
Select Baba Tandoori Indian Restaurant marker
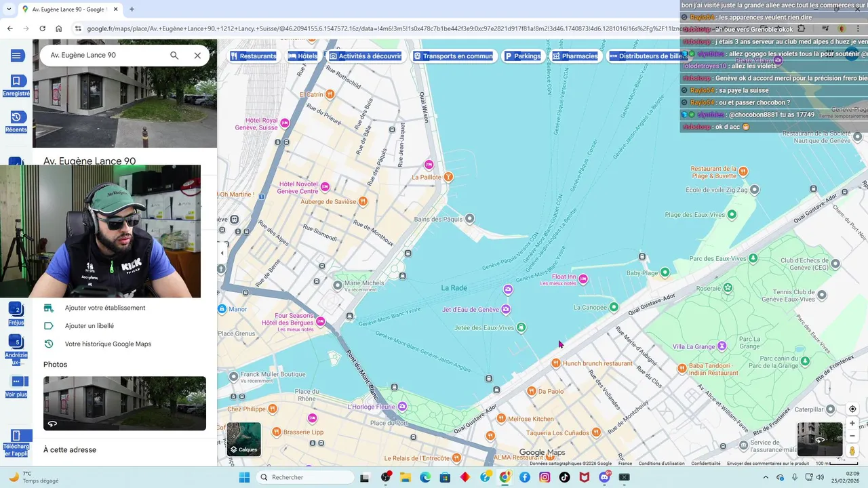682,369
